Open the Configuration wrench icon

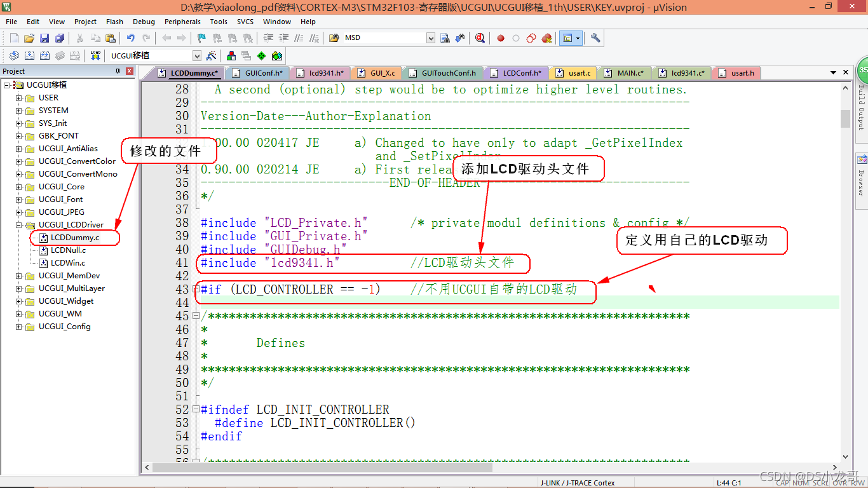coord(595,38)
